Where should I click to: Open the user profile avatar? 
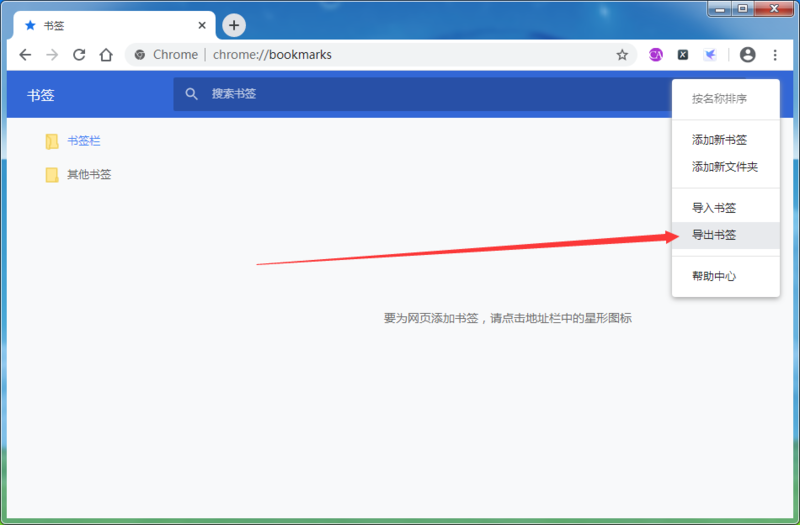tap(747, 55)
